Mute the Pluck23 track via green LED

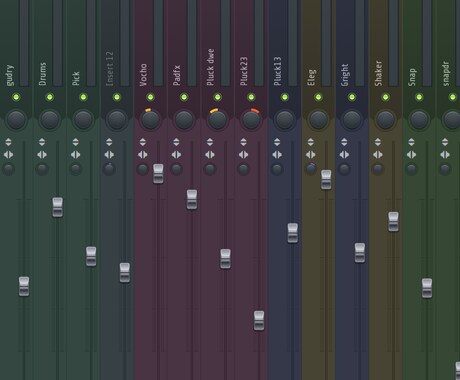(x=251, y=97)
